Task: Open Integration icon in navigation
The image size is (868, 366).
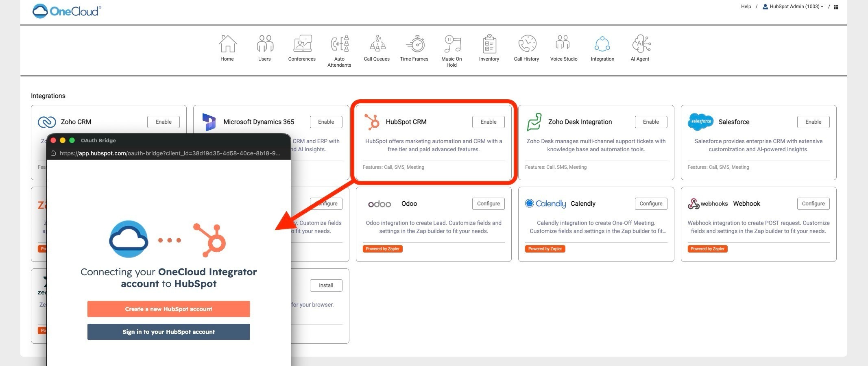Action: [602, 44]
